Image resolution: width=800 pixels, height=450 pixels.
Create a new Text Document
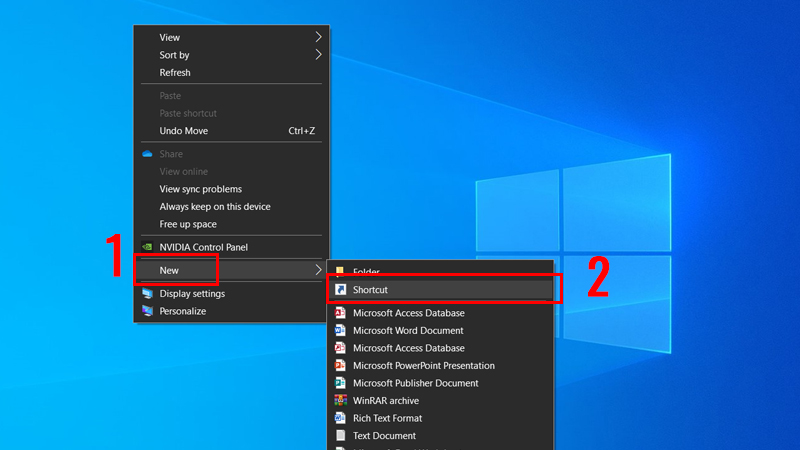pos(384,435)
